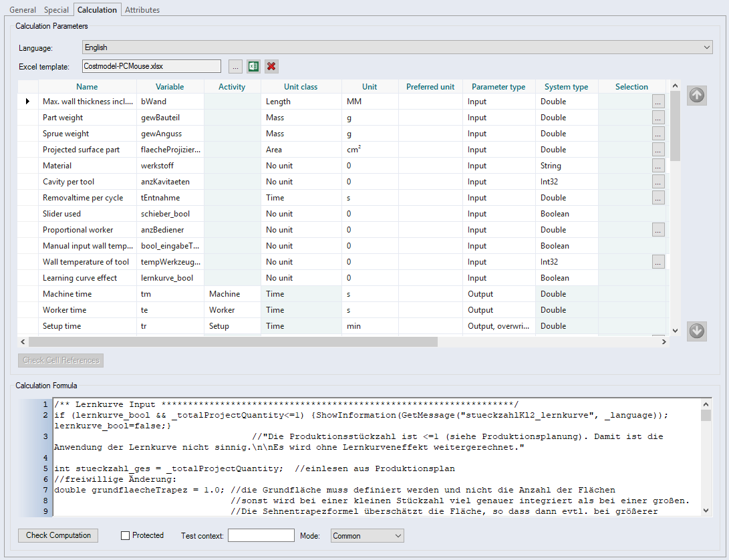Image resolution: width=729 pixels, height=560 pixels.
Task: Open the Mode dropdown set to Common
Action: (367, 536)
